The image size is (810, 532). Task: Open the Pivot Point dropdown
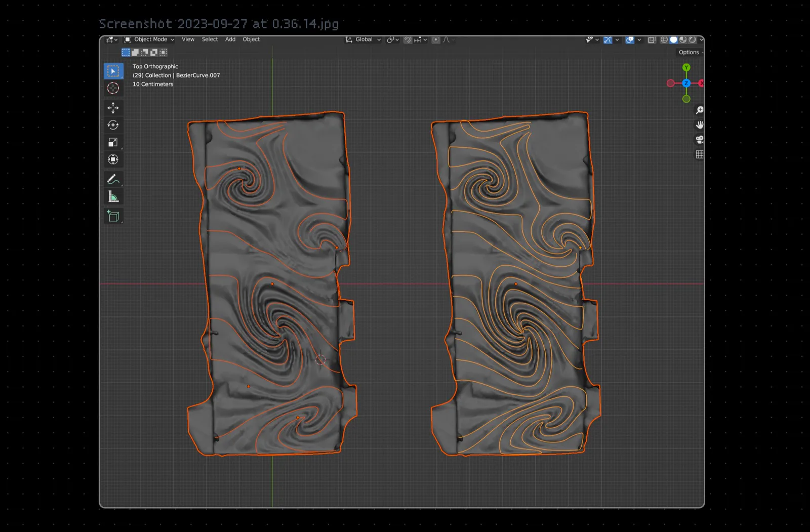(x=393, y=39)
